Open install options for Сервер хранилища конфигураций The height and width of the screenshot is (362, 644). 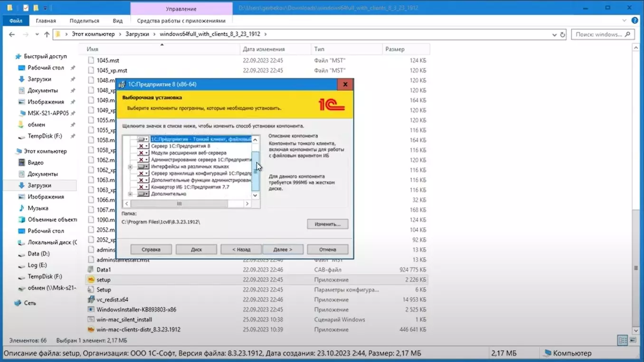[143, 174]
